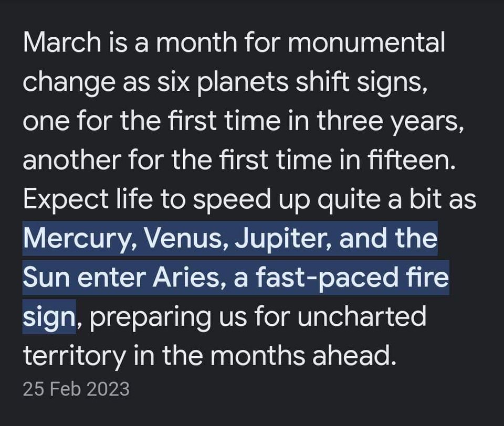Click the word 'uncharted' in the snippet
This screenshot has width=504, height=426.
click(x=362, y=317)
